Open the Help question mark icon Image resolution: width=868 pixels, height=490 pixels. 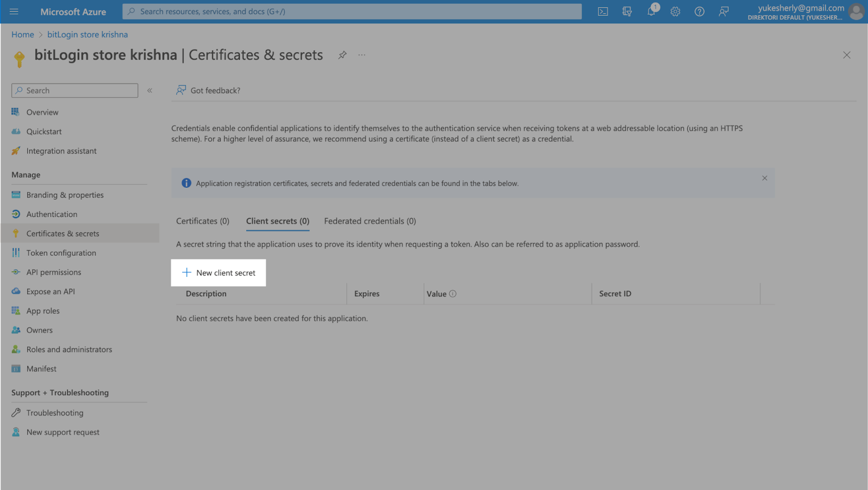tap(699, 11)
